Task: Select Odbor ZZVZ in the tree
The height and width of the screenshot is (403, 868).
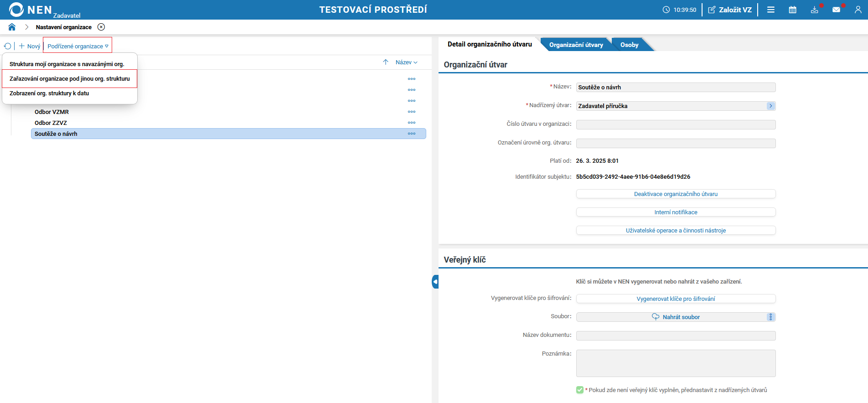Action: (x=51, y=123)
